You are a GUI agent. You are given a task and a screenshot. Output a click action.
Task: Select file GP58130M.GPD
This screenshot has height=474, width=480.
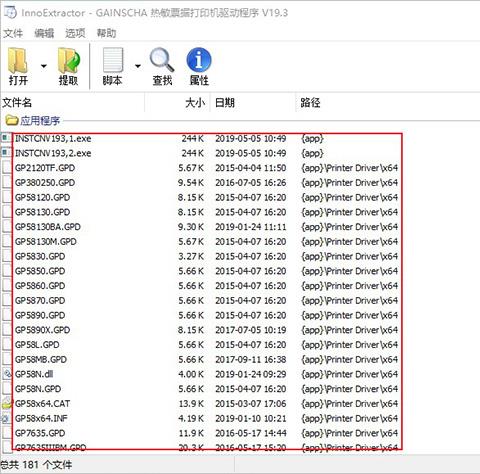[x=46, y=241]
